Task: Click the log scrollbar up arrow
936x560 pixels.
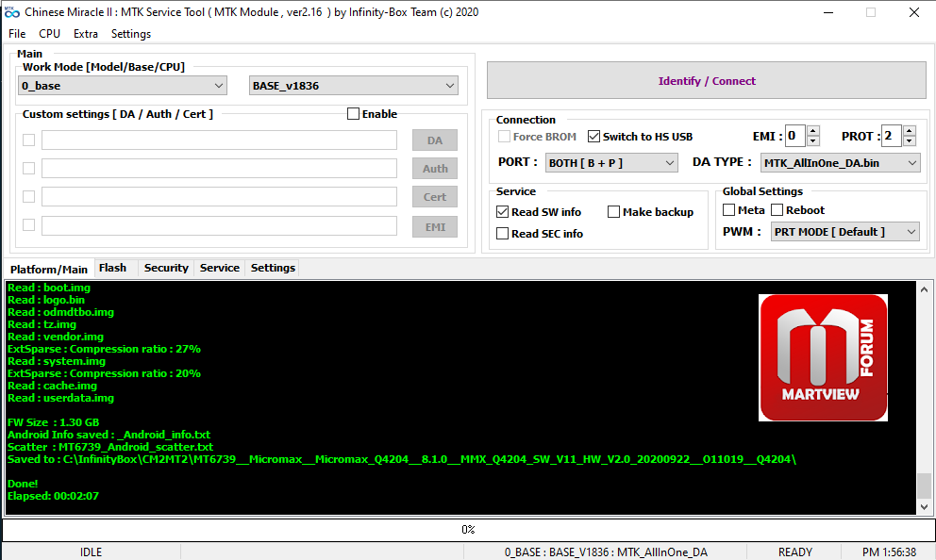Action: click(924, 289)
